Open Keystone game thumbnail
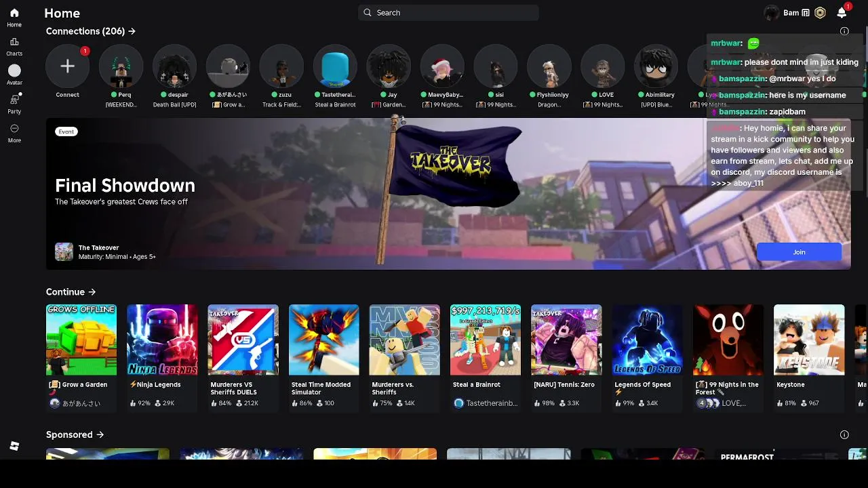 809,340
